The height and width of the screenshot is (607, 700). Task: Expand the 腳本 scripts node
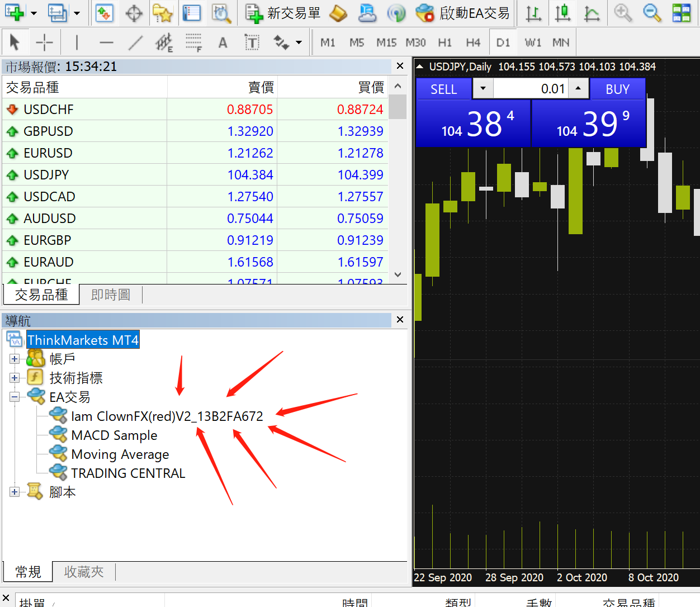pyautogui.click(x=15, y=492)
